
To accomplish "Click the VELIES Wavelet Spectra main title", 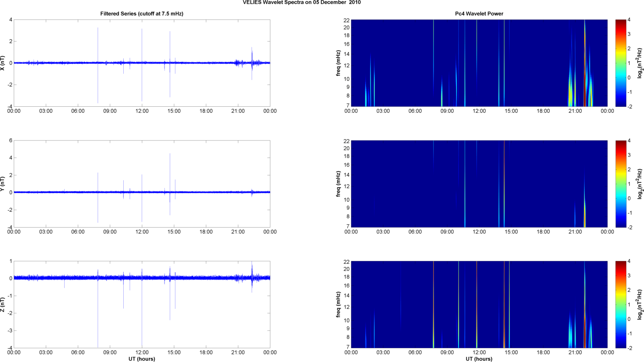I will 301,3.
